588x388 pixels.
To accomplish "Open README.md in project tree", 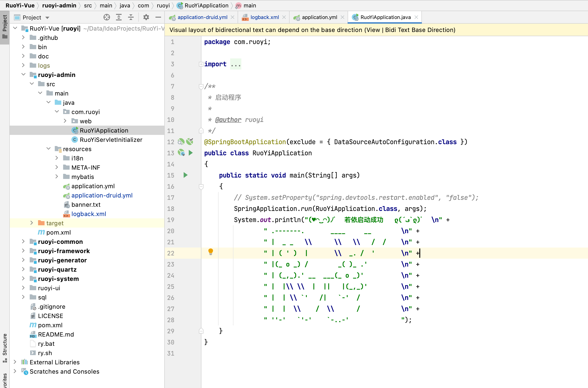I will click(56, 334).
